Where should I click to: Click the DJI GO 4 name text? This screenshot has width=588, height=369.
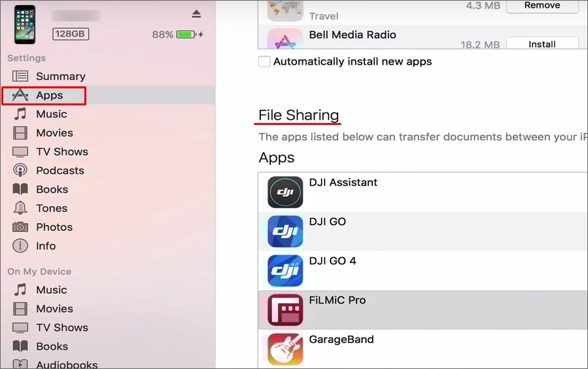[333, 260]
